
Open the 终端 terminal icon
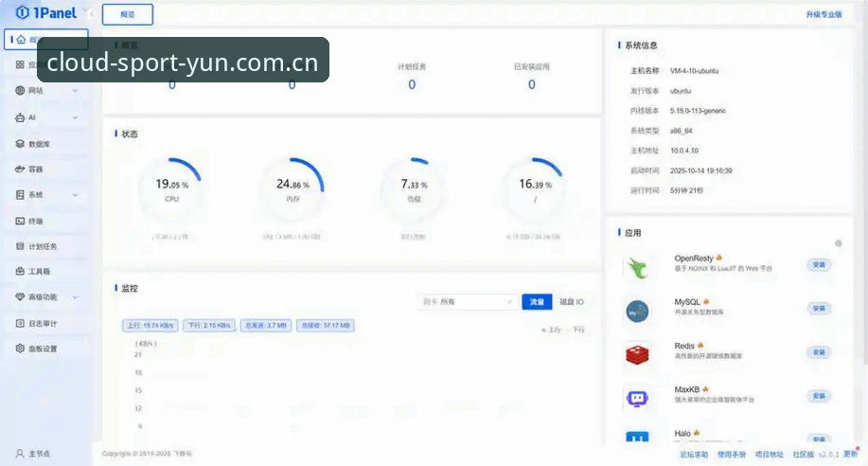(x=20, y=221)
